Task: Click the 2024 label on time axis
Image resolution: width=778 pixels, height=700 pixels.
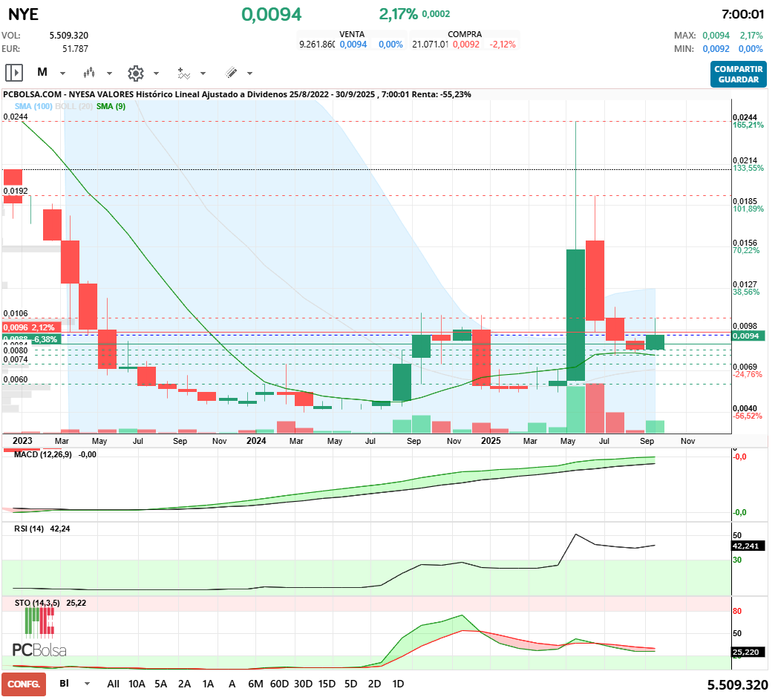Action: 256,440
